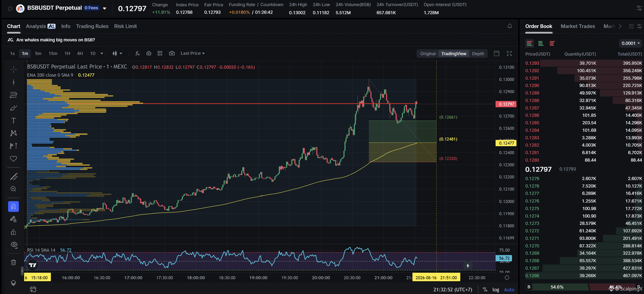Open the Info tab

(66, 26)
